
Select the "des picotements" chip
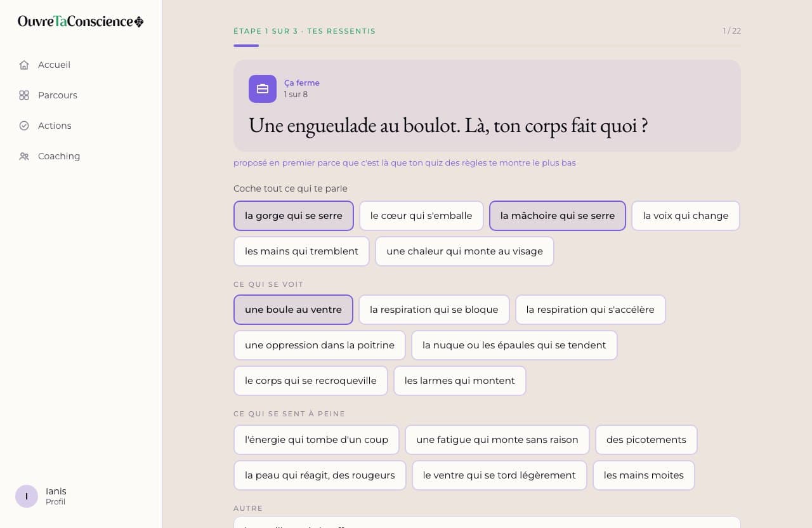coord(646,440)
